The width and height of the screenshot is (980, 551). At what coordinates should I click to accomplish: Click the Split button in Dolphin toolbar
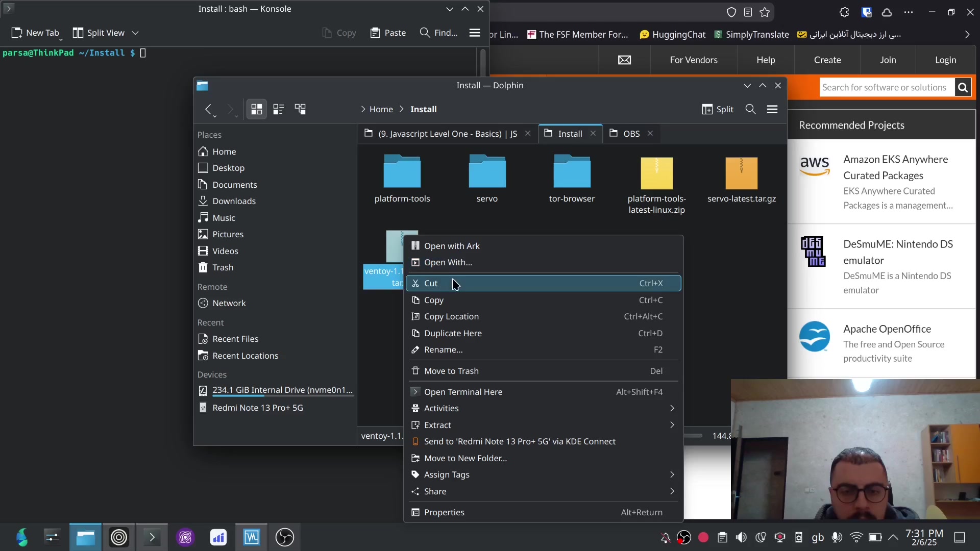(x=718, y=109)
